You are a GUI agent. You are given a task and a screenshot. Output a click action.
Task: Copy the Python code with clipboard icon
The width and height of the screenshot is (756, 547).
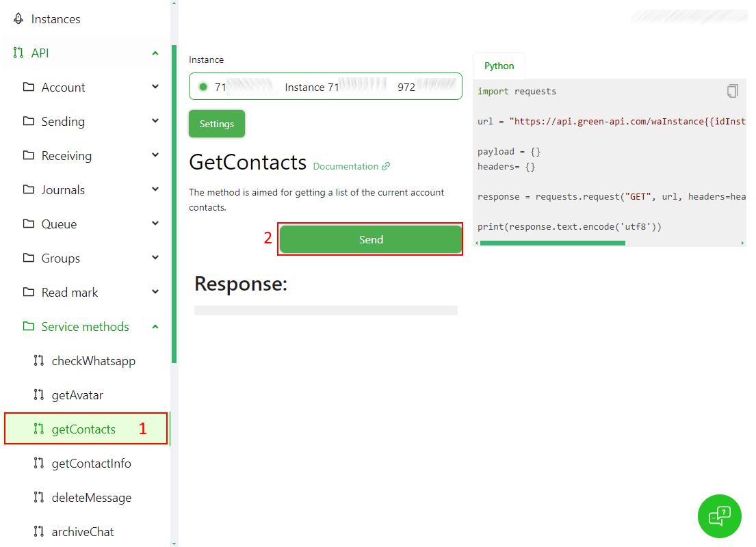pyautogui.click(x=732, y=91)
